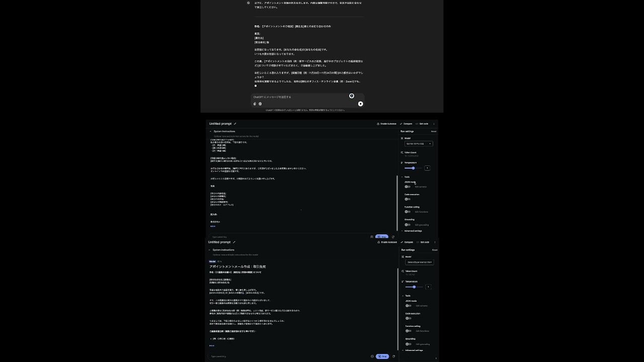This screenshot has width=644, height=362.
Task: Click icon left of Stop in Gemini Experimental window
Action: click(372, 356)
